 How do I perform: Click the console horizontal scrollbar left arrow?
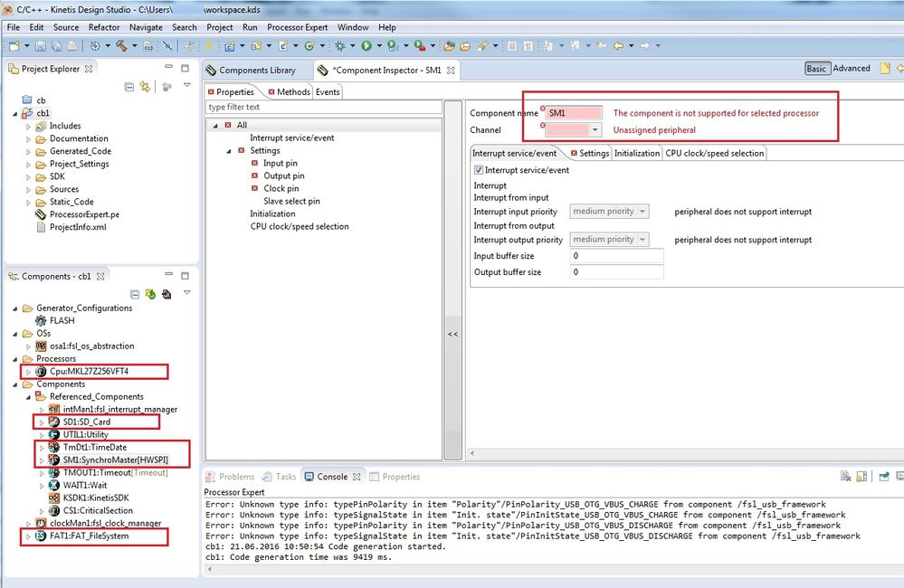click(209, 569)
